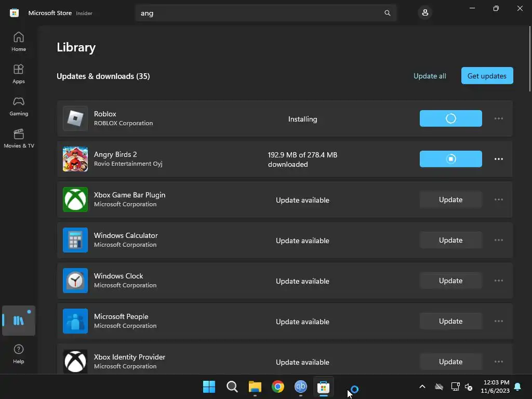Show hidden system tray icons
532x399 pixels.
click(422, 387)
